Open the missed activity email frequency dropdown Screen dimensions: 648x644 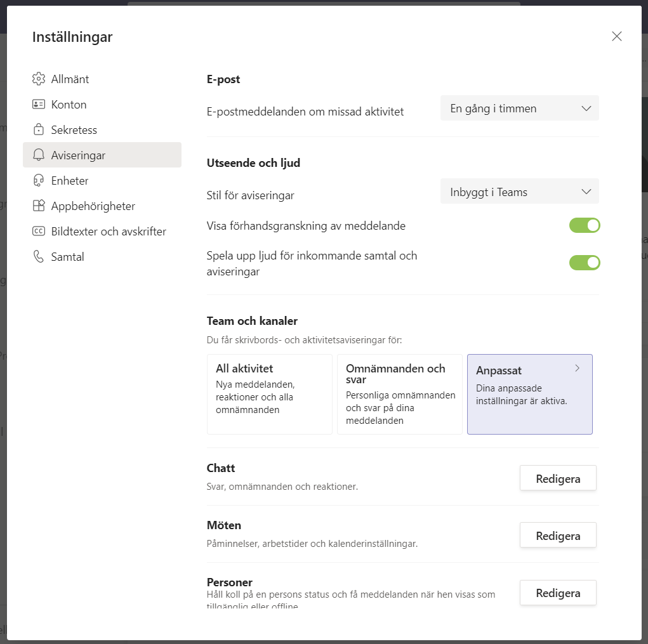pos(520,108)
